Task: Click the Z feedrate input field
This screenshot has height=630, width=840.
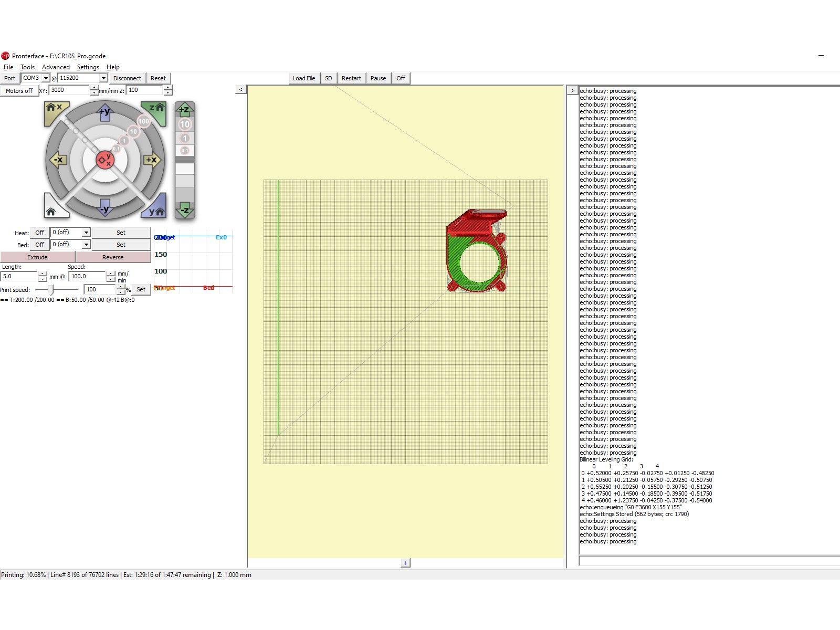Action: pos(145,90)
